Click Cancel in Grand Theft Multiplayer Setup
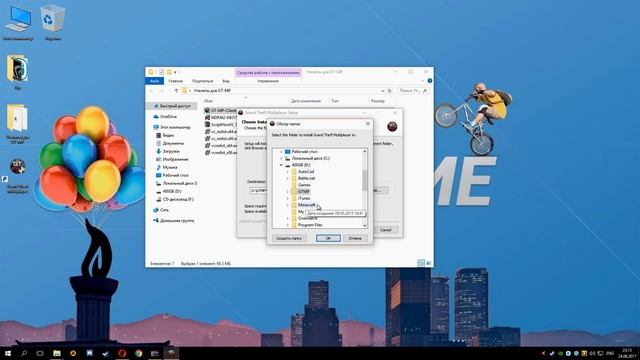 click(x=385, y=230)
